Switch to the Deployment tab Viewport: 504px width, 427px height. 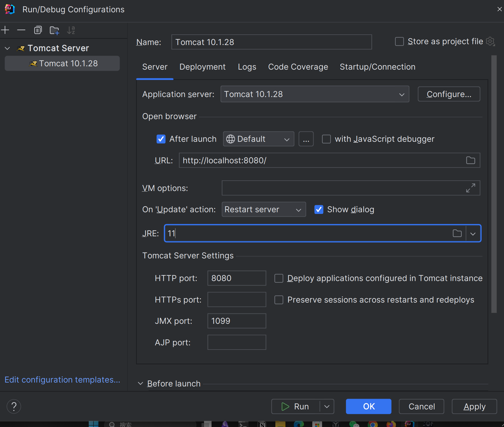202,67
